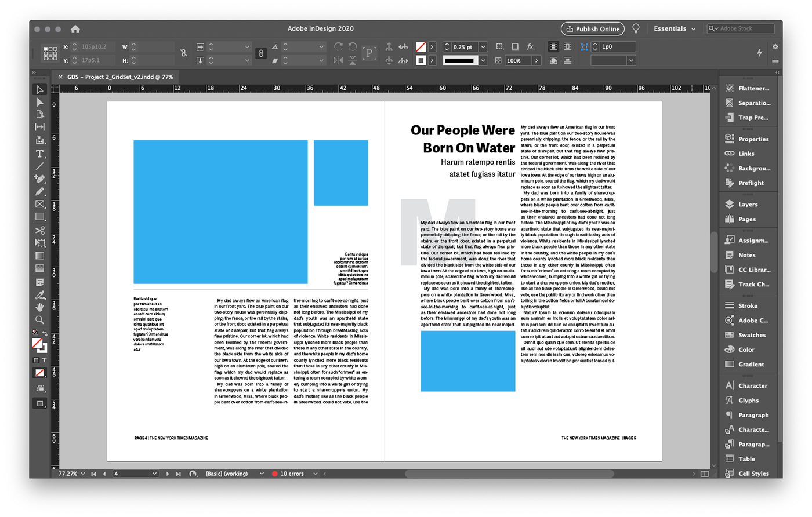Select the Line tool
Image resolution: width=812 pixels, height=517 pixels.
click(x=39, y=166)
